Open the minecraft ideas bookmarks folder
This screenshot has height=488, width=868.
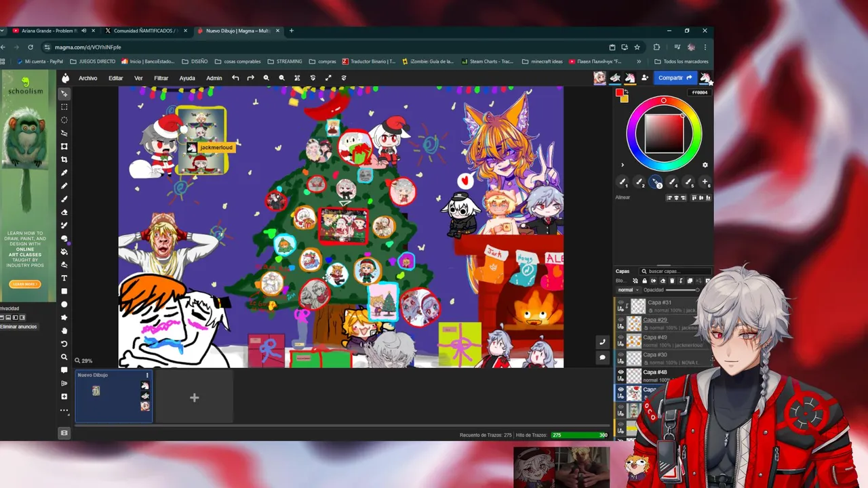point(542,62)
